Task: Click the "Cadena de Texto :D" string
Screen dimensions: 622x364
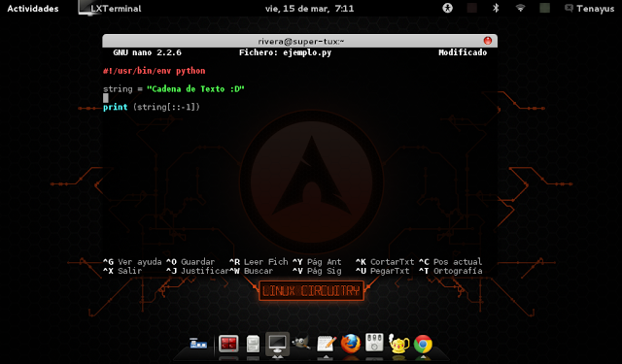Action: (x=195, y=88)
